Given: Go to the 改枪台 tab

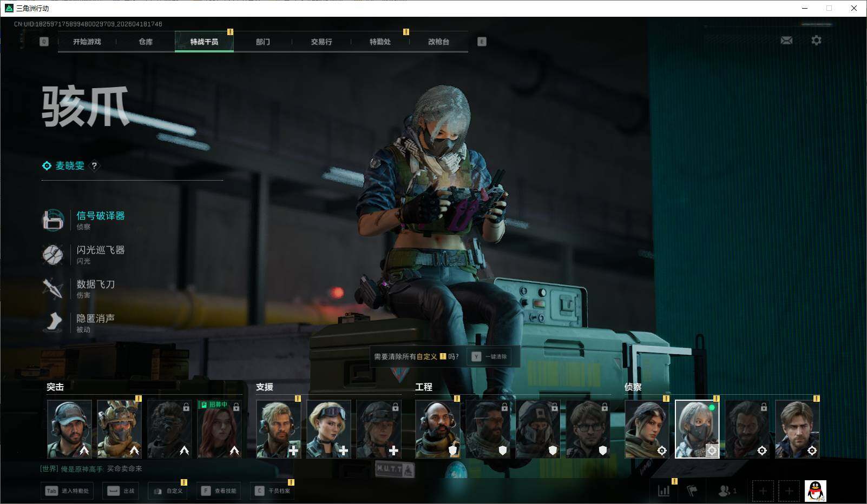Looking at the screenshot, I should [438, 42].
